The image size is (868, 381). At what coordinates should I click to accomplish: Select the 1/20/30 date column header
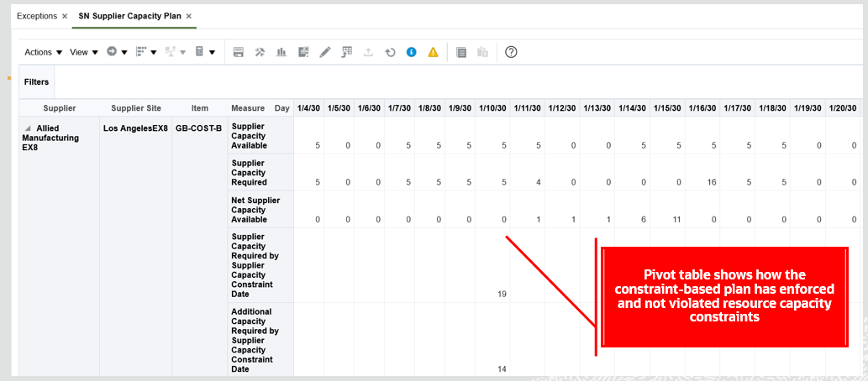click(x=843, y=107)
